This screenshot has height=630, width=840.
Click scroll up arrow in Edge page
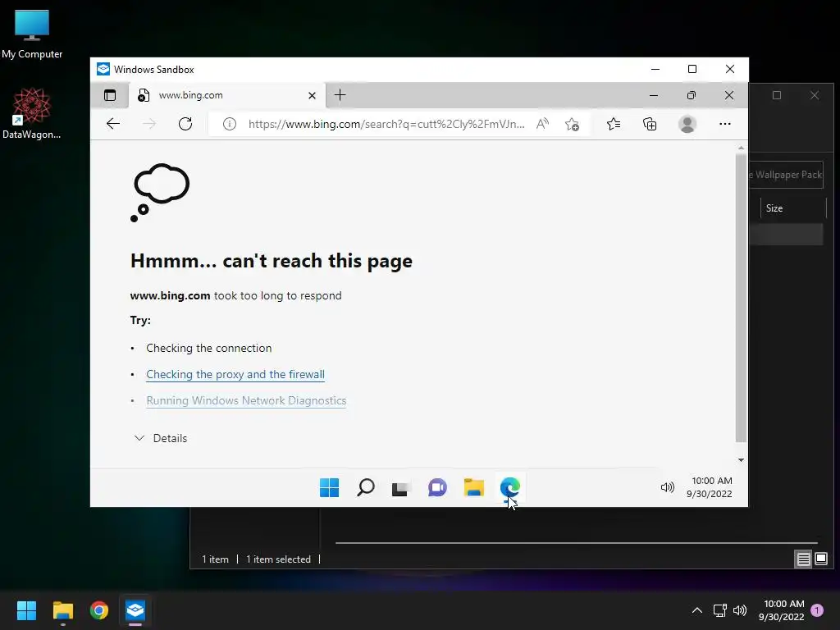point(741,148)
